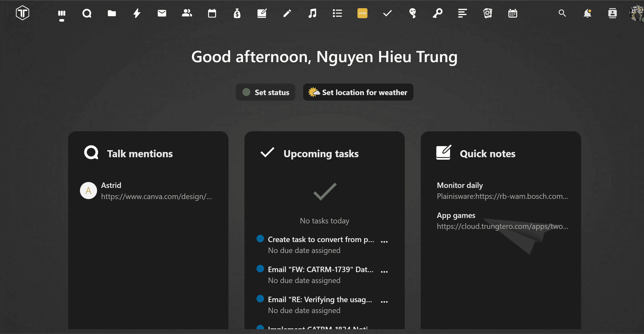The height and width of the screenshot is (334, 644).
Task: Click the Talk icon in Talk mentions widget
Action: click(91, 152)
